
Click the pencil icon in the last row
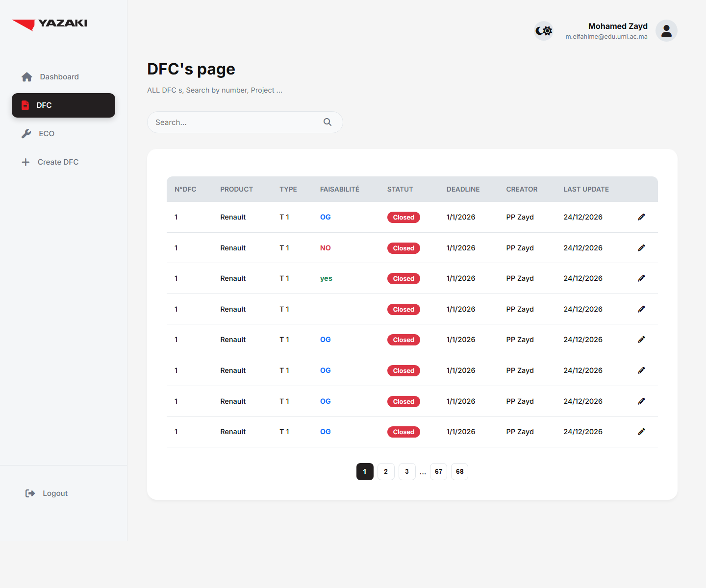pyautogui.click(x=641, y=432)
